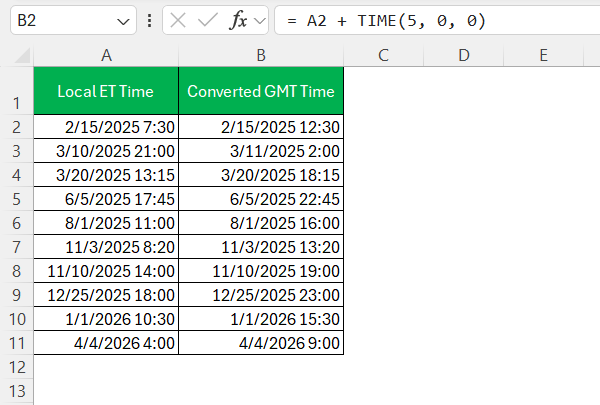
Task: Click the 'Local ET Time' header cell
Action: coord(106,91)
